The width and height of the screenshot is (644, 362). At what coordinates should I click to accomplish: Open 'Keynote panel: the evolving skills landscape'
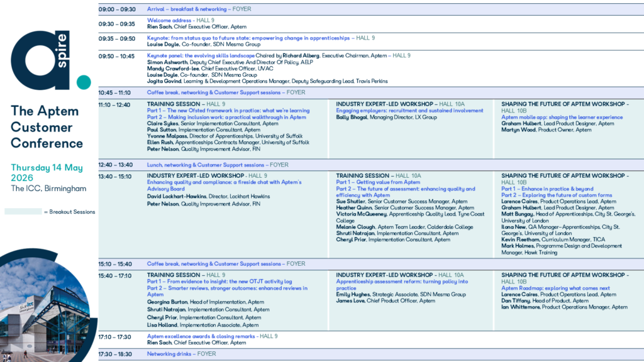[201, 55]
